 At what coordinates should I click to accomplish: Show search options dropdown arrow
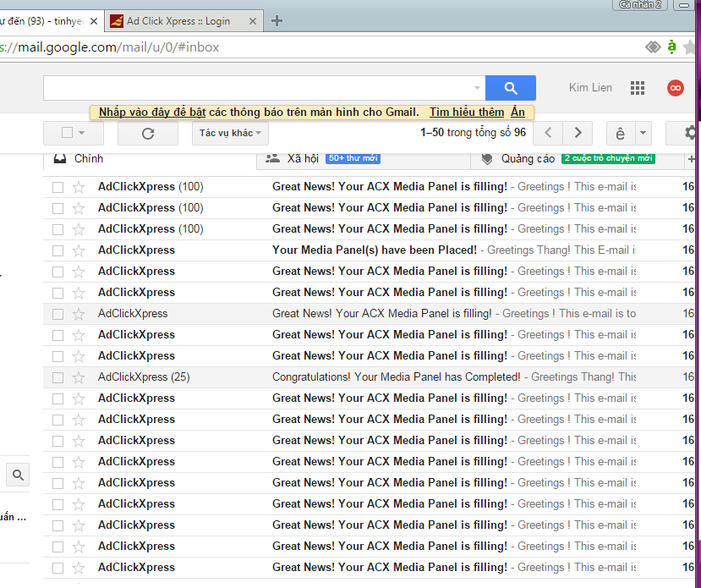point(477,88)
